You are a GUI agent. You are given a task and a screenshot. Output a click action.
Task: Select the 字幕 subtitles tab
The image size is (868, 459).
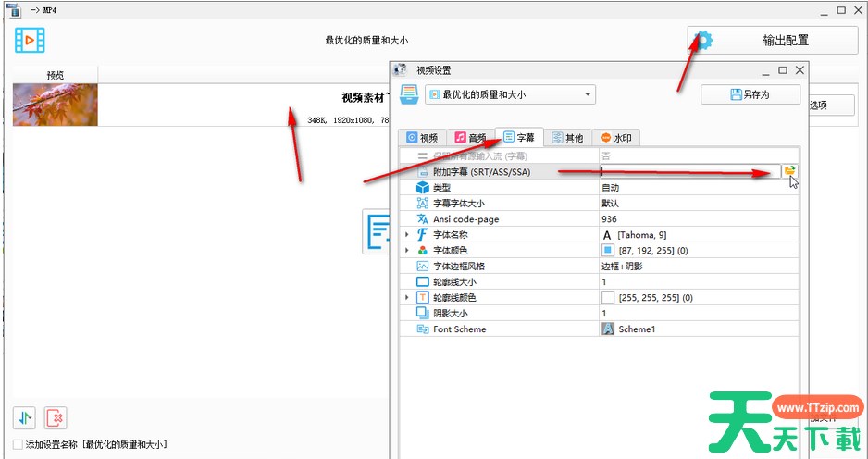tap(519, 137)
